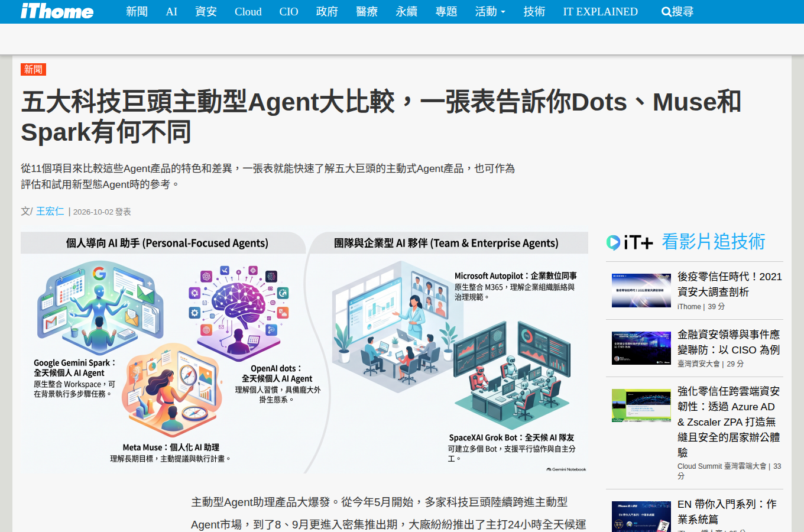This screenshot has height=532, width=804.
Task: Click the article headline 五大科技巨頭主動型Agent大比較
Action: (x=381, y=116)
